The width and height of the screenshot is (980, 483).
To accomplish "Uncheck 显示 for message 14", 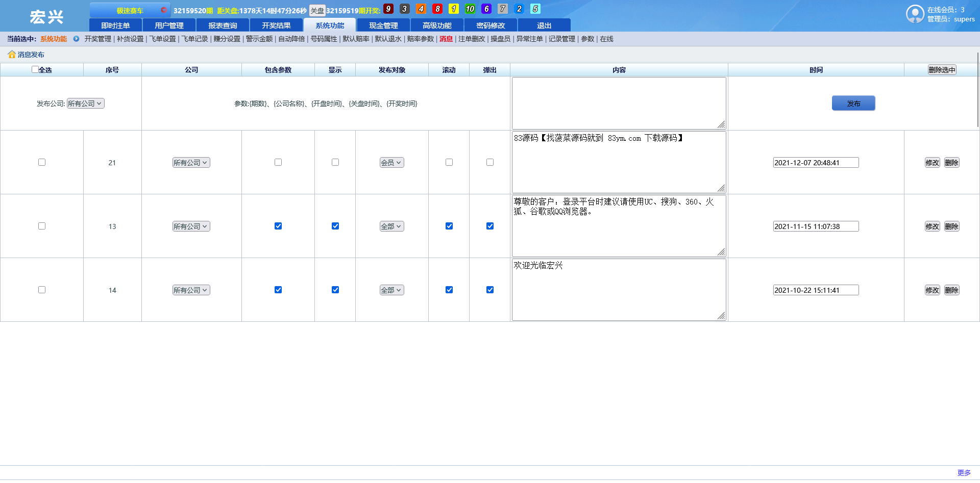I will pos(335,290).
